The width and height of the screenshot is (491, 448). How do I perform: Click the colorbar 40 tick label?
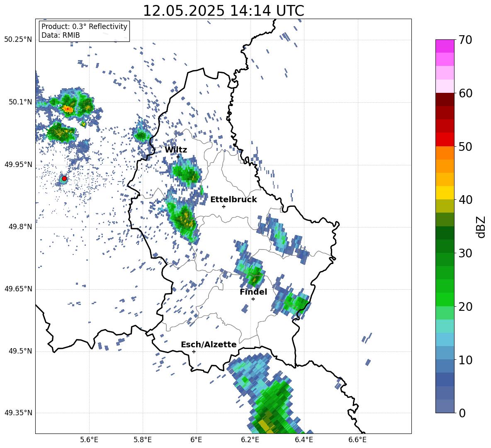pyautogui.click(x=466, y=200)
